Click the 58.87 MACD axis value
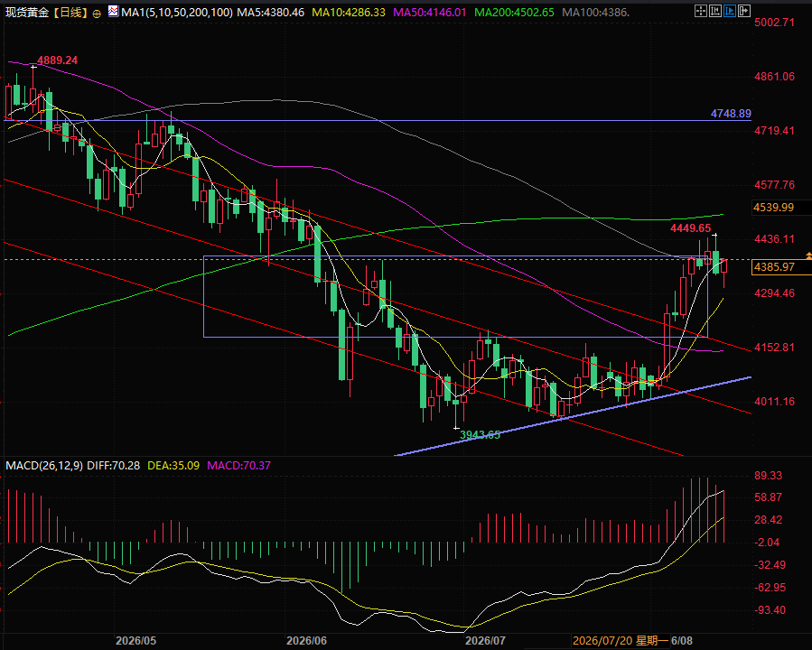 point(769,497)
